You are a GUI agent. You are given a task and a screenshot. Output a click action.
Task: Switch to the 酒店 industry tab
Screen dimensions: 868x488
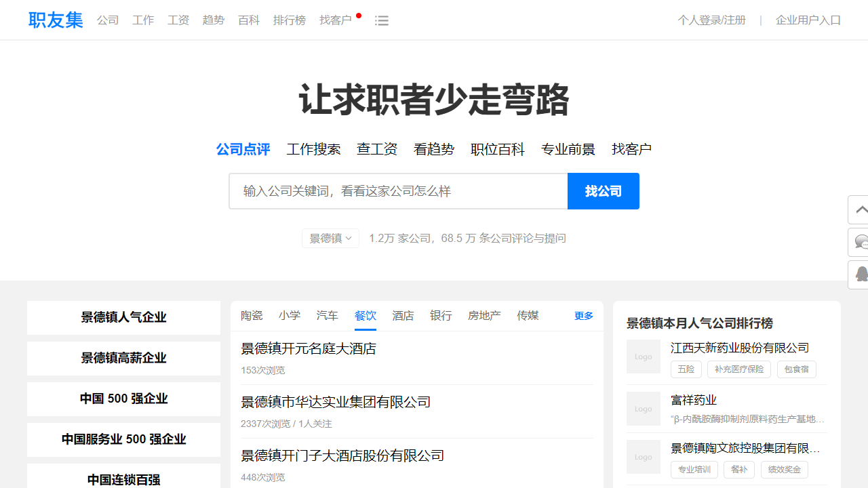click(x=403, y=316)
